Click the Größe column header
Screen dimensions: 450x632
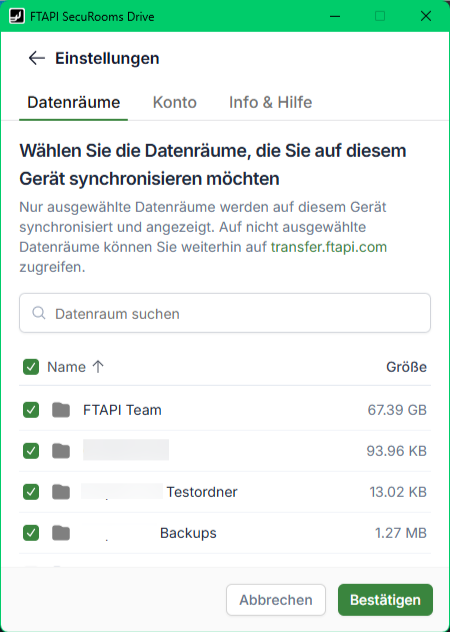[x=406, y=367]
